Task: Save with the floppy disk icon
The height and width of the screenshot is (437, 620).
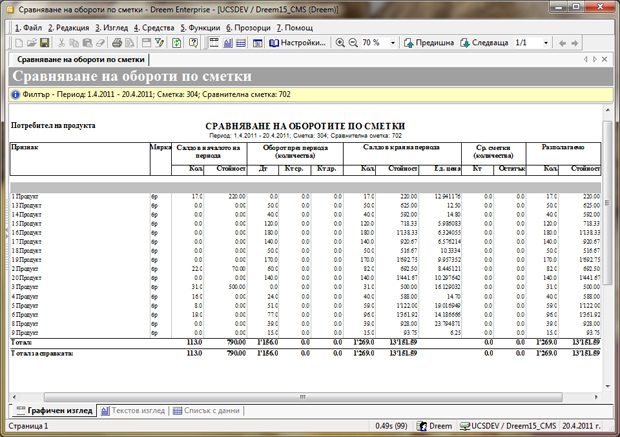Action: [x=44, y=43]
